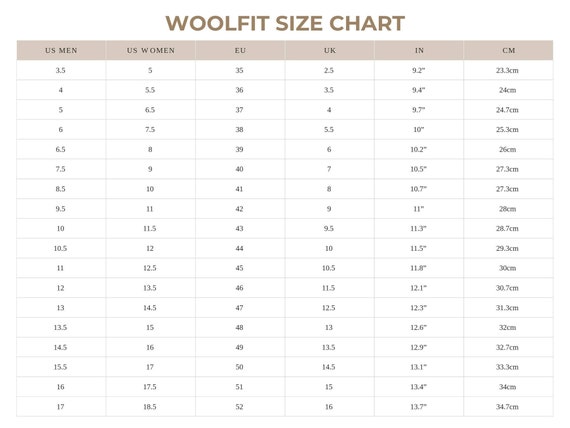Click the UK column header
570x428 pixels.
click(x=330, y=50)
